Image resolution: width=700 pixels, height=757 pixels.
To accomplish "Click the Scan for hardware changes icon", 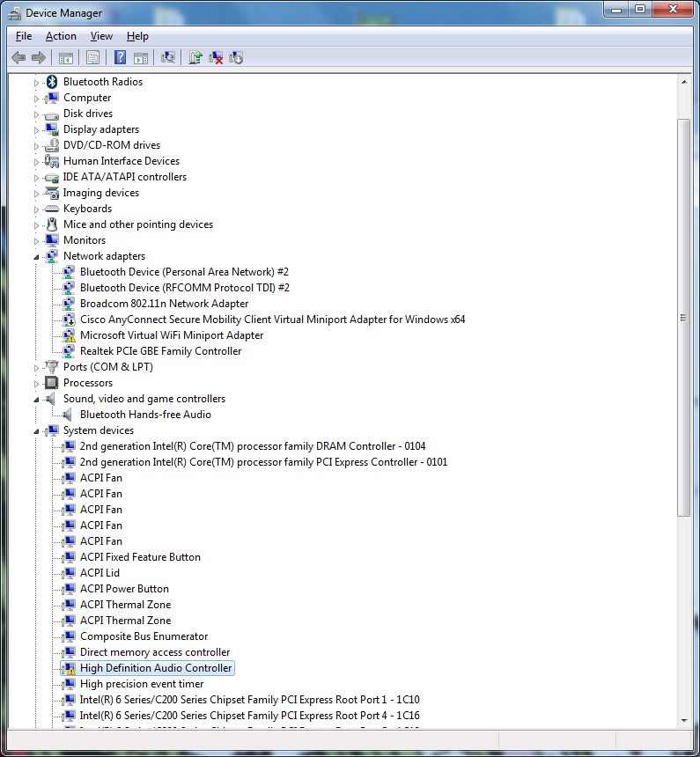I will pos(167,57).
